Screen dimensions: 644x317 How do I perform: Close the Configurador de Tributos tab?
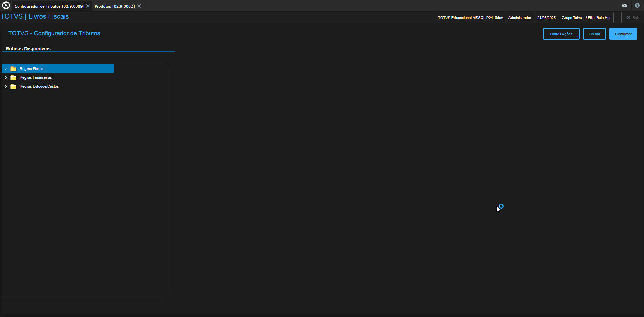88,6
